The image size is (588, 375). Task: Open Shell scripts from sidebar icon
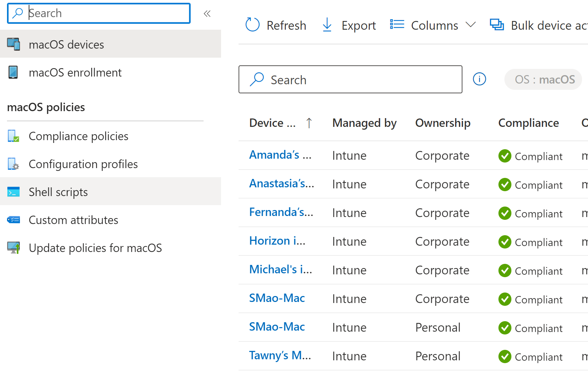[x=14, y=192]
